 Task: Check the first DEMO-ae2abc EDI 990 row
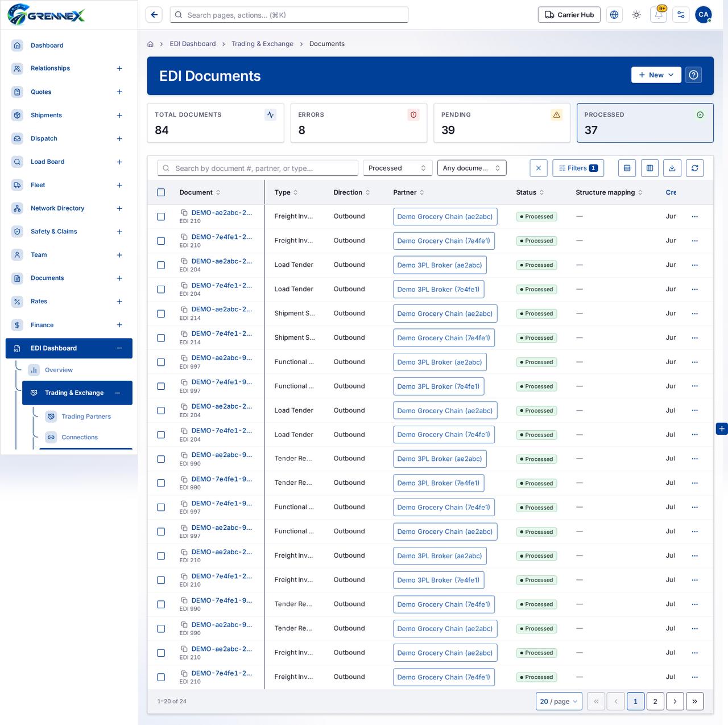click(161, 459)
